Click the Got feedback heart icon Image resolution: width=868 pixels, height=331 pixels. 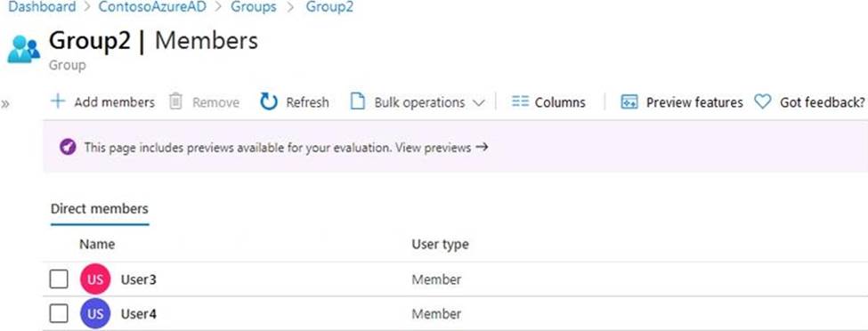click(763, 101)
